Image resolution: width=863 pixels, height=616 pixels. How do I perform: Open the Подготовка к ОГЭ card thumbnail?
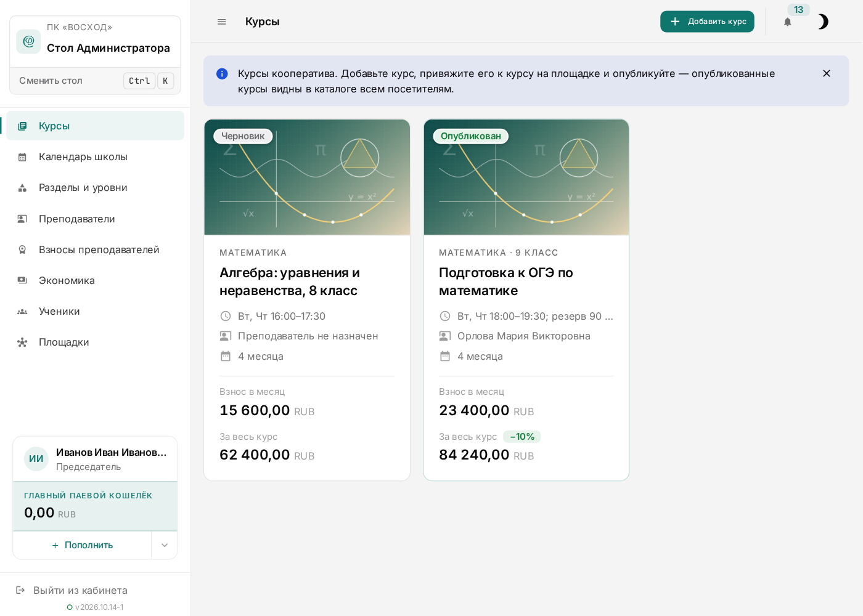tap(526, 177)
